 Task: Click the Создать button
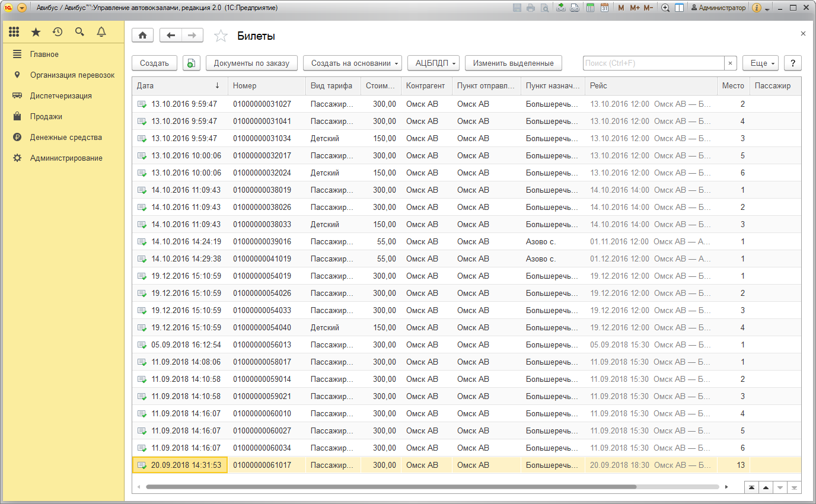point(154,63)
